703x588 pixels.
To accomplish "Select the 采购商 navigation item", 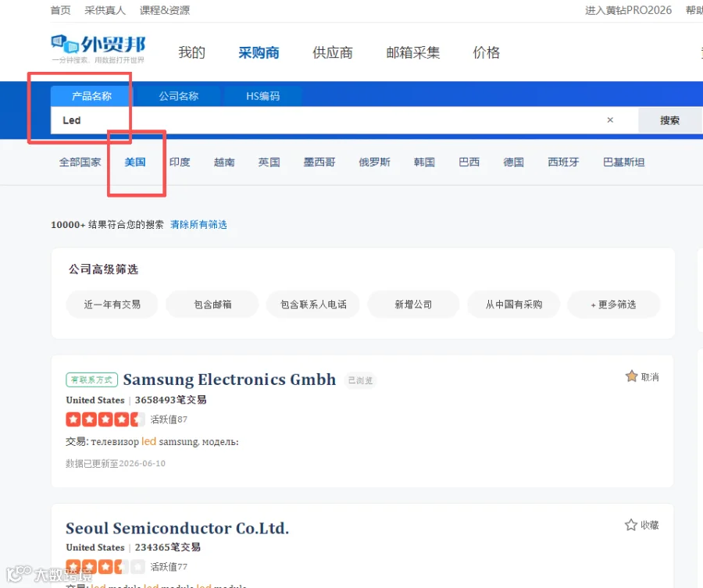I will point(259,52).
